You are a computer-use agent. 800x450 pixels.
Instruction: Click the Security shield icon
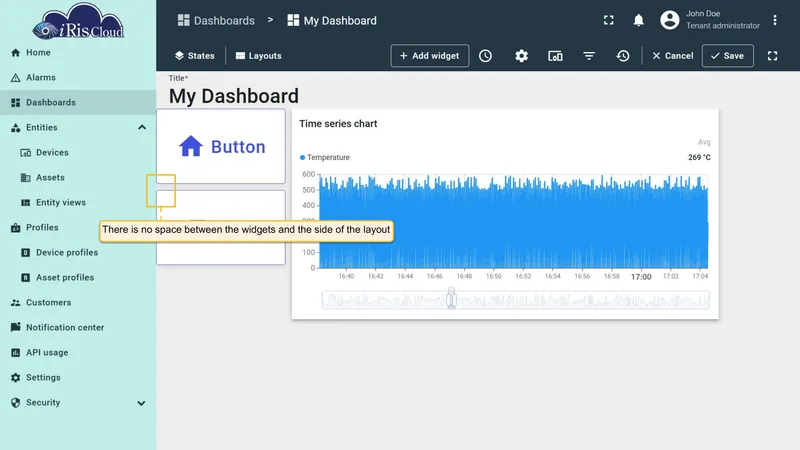point(15,403)
